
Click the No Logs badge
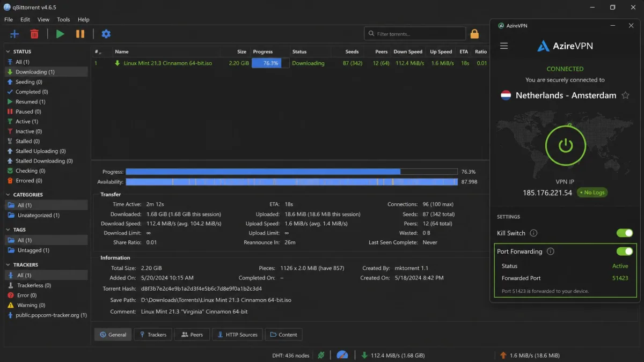pos(592,193)
